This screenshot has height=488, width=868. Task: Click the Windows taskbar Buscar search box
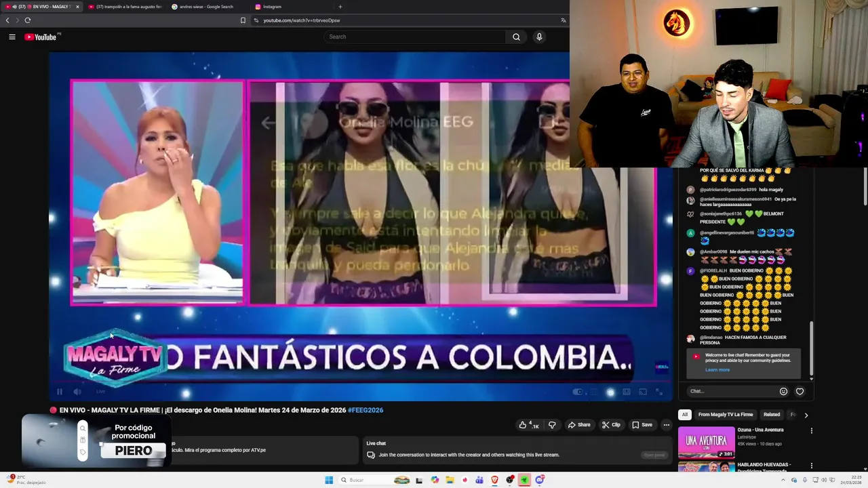tap(376, 480)
